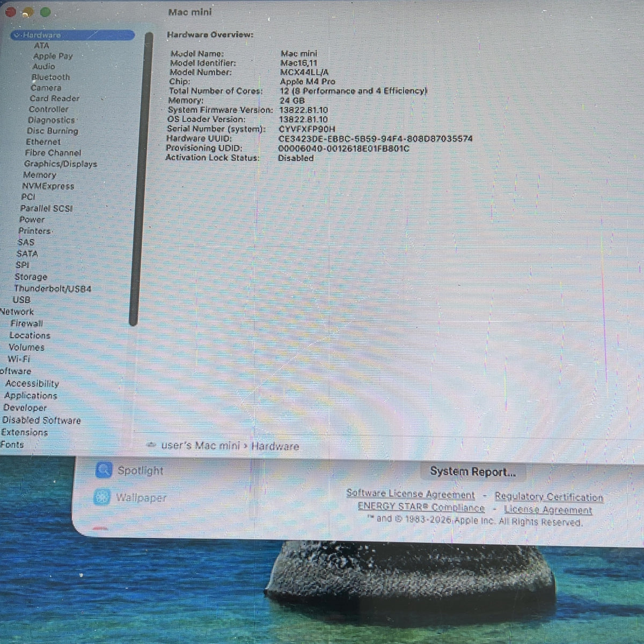Collapse the Hardware tree section
The height and width of the screenshot is (644, 644).
tap(17, 35)
